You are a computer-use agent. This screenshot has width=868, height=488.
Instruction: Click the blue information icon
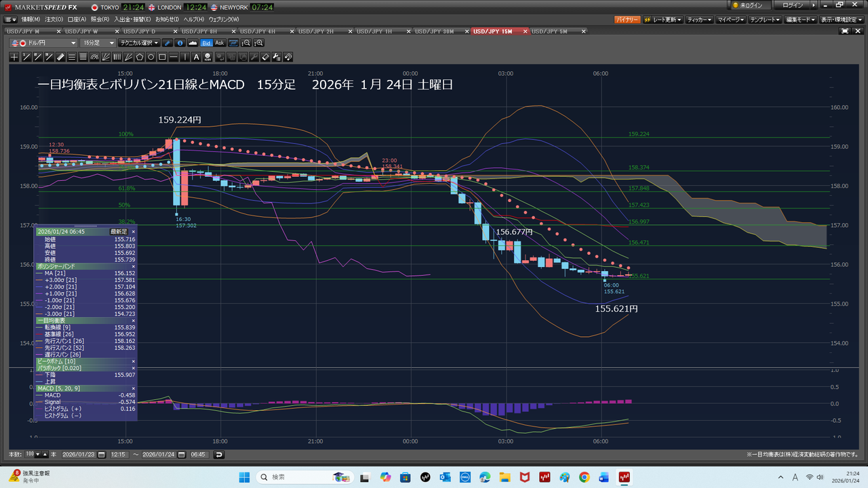[180, 43]
